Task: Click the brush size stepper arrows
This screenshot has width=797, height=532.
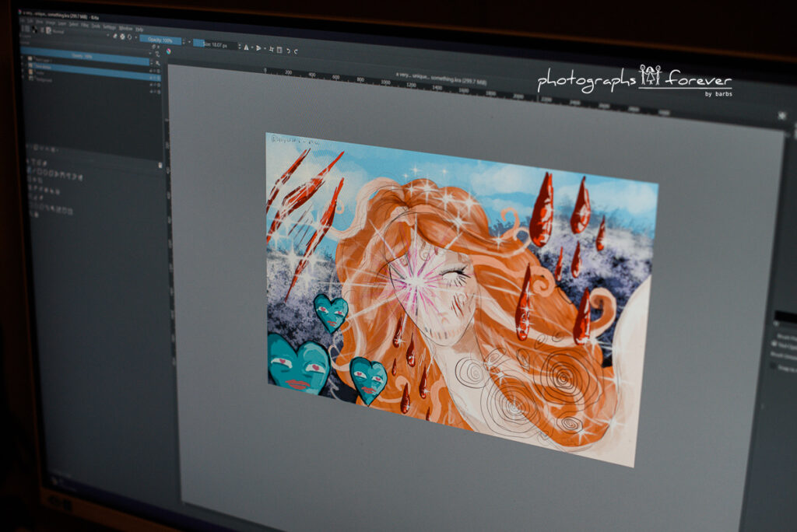Action: click(x=238, y=46)
